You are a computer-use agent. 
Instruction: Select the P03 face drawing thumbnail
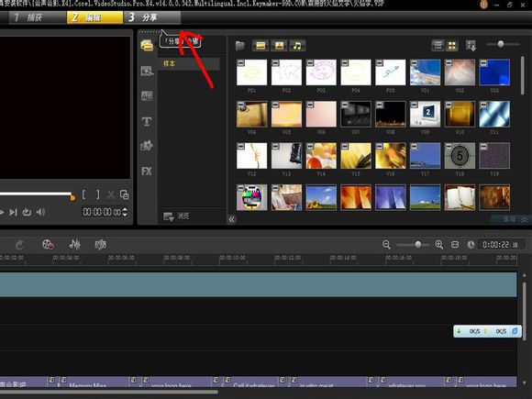[x=321, y=72]
